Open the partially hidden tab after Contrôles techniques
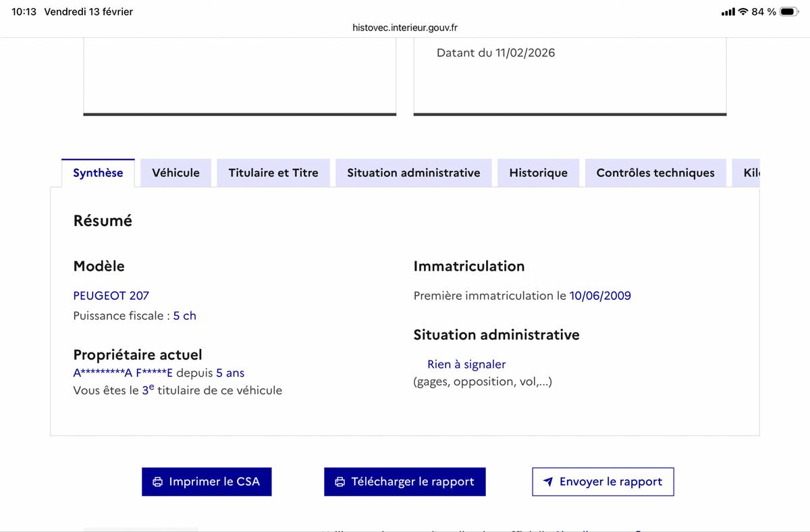810x532 pixels. (x=751, y=173)
